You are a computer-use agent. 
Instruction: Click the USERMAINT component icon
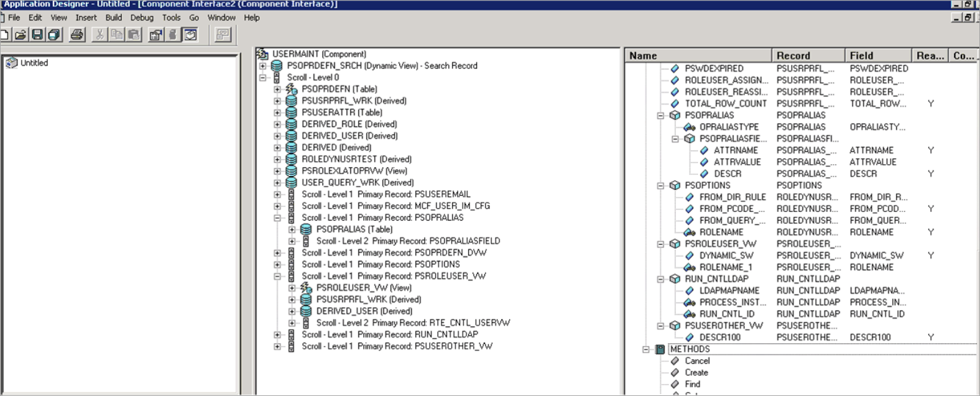click(x=262, y=54)
